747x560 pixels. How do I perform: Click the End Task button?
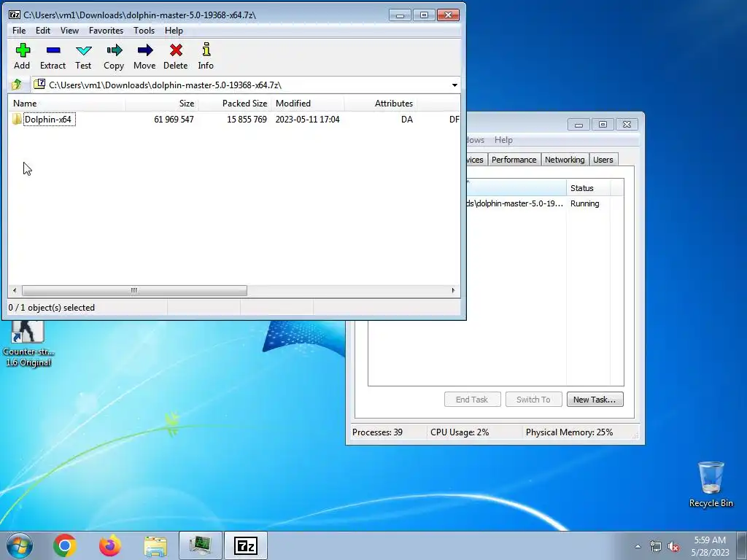pyautogui.click(x=472, y=400)
